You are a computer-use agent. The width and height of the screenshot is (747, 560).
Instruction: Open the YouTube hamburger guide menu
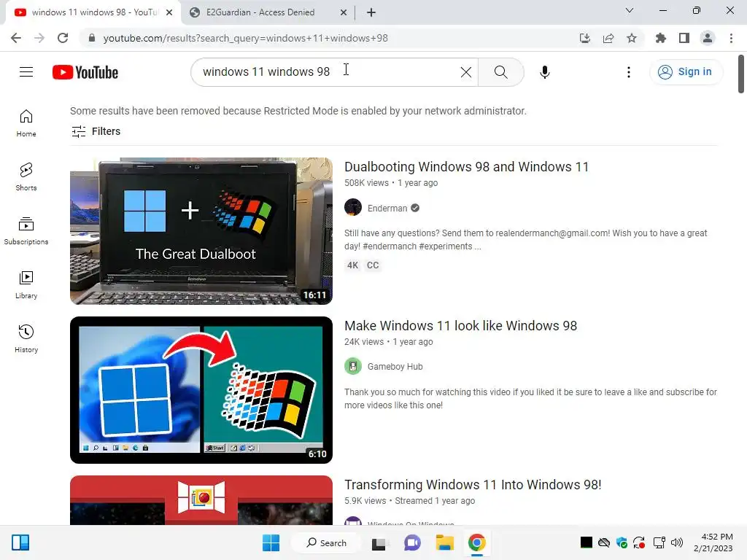(x=26, y=72)
